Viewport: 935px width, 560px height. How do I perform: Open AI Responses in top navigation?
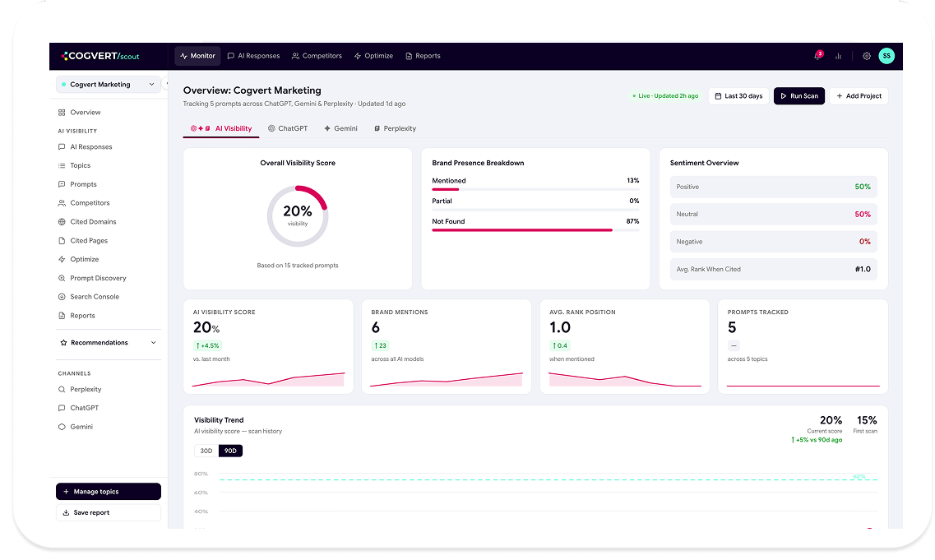(x=253, y=56)
